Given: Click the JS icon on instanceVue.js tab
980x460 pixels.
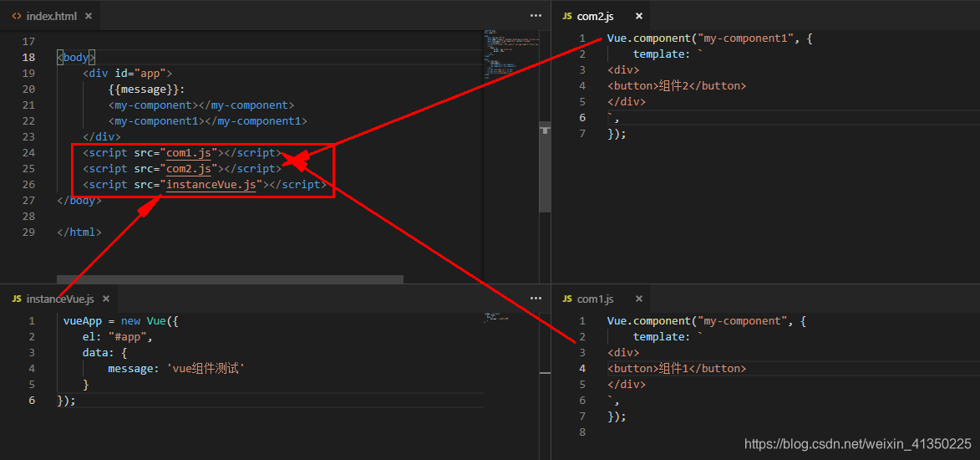Looking at the screenshot, I should click(17, 299).
